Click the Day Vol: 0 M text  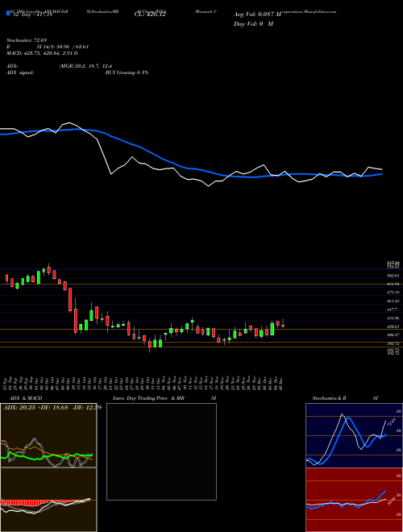click(x=253, y=24)
